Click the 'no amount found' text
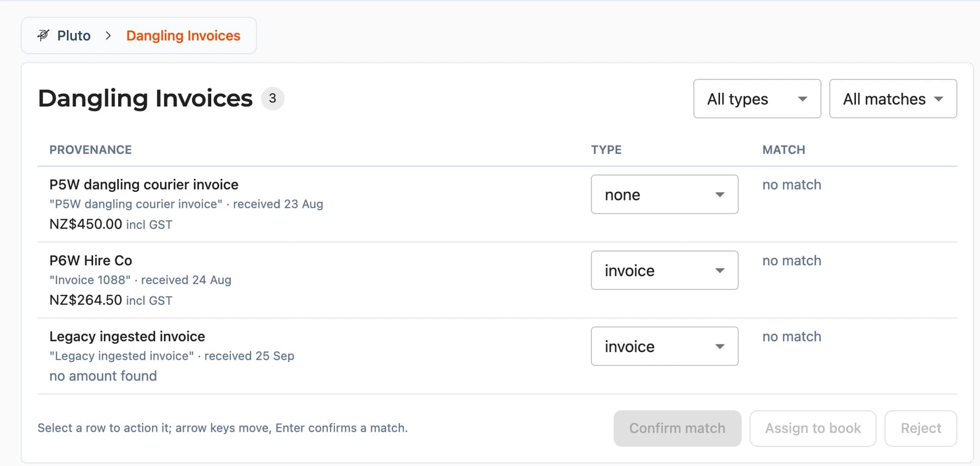This screenshot has width=980, height=466. (103, 376)
